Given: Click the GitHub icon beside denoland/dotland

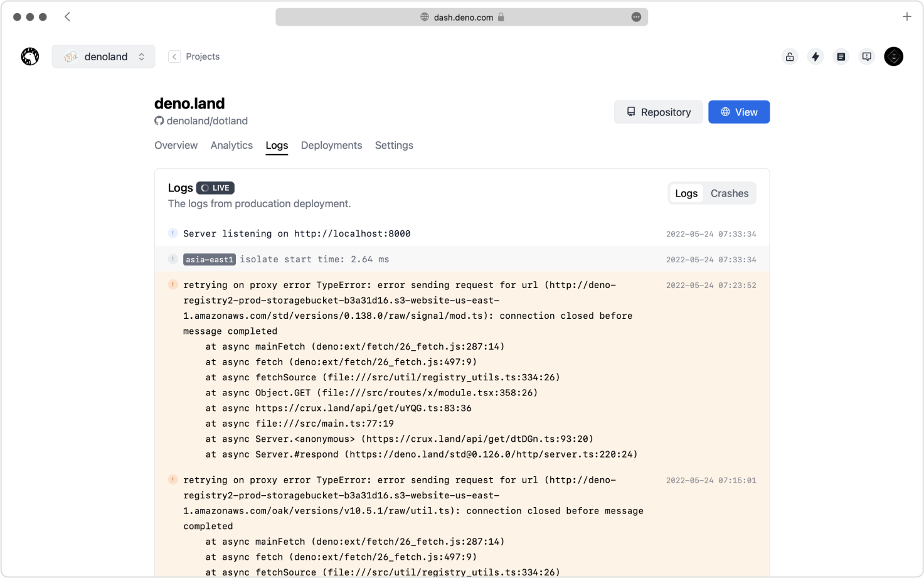Looking at the screenshot, I should click(159, 120).
